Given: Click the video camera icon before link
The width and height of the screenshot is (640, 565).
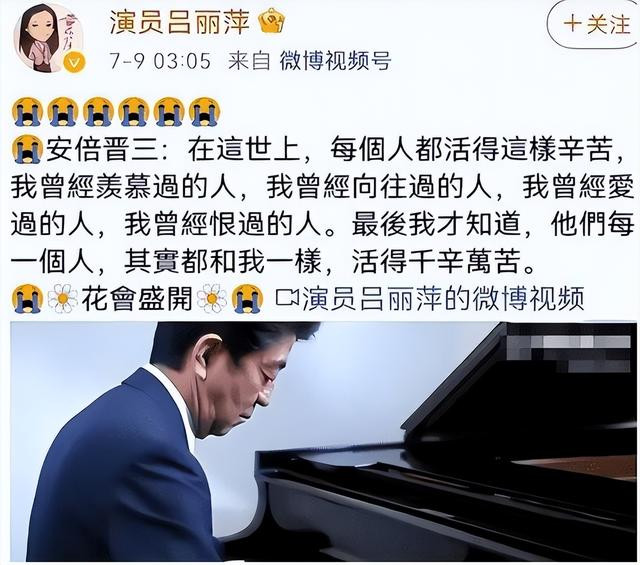Looking at the screenshot, I should (x=287, y=298).
